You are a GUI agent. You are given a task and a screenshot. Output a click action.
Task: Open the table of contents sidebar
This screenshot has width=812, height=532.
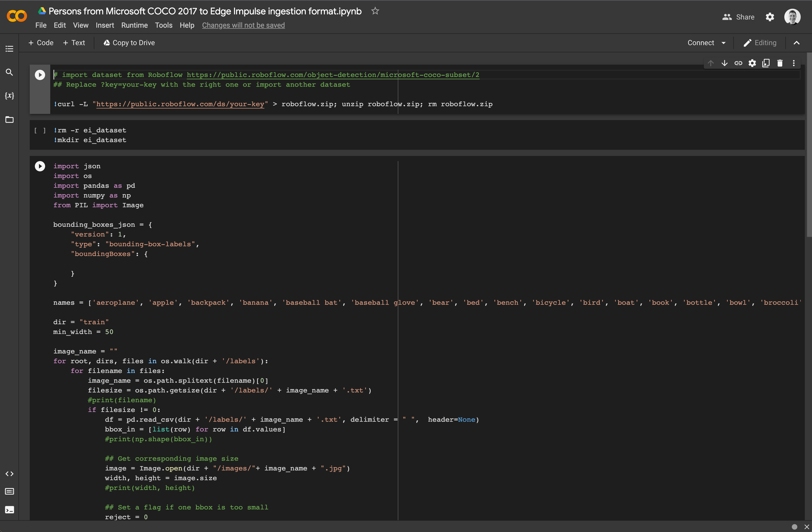pyautogui.click(x=9, y=48)
